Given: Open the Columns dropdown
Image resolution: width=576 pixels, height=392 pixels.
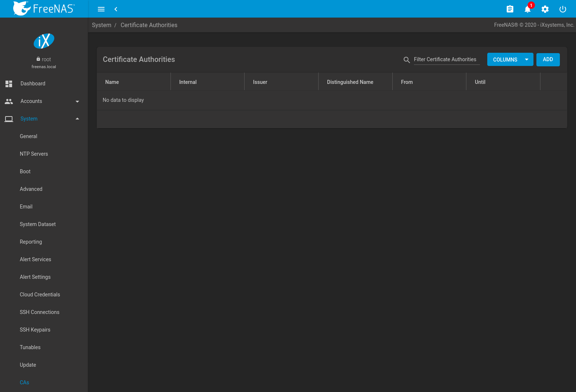Looking at the screenshot, I should point(510,60).
